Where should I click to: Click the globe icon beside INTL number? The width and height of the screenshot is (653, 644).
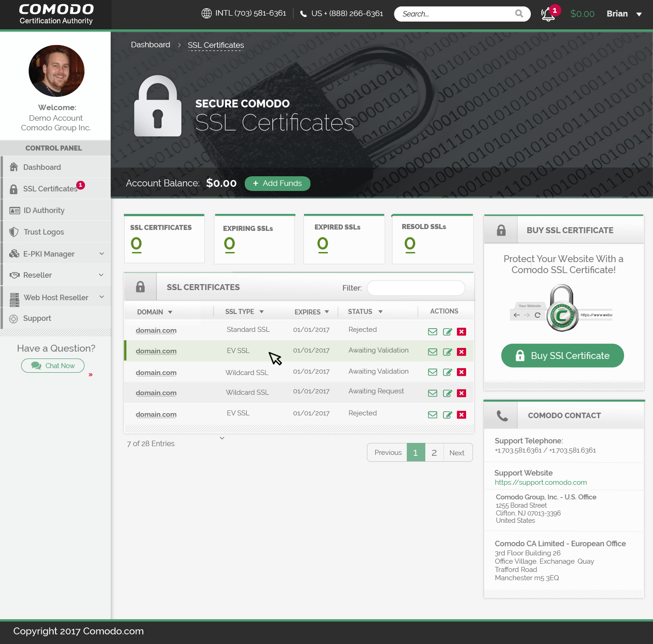(x=207, y=13)
